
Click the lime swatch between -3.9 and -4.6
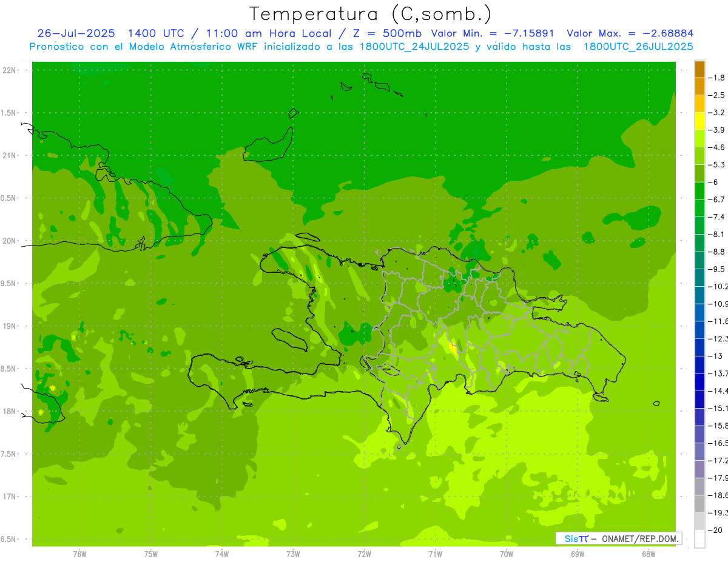699,138
